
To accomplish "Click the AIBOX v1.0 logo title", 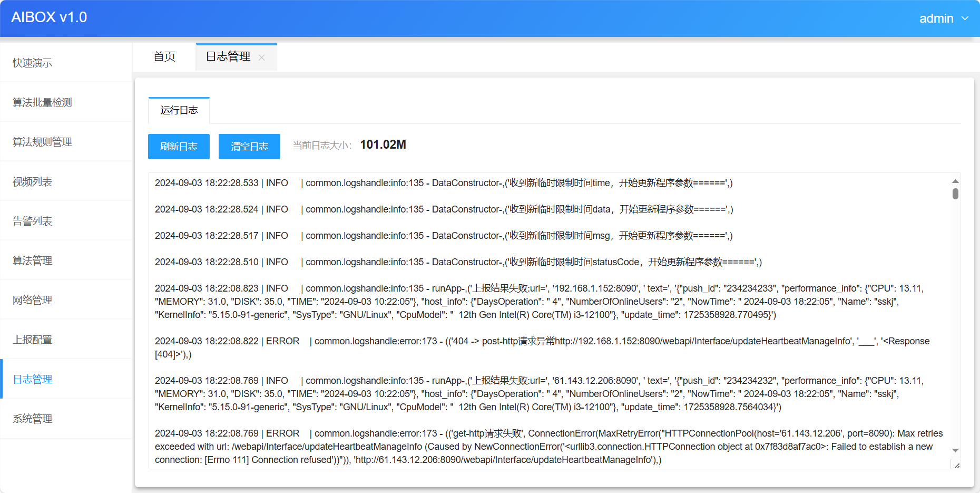I will pyautogui.click(x=49, y=17).
